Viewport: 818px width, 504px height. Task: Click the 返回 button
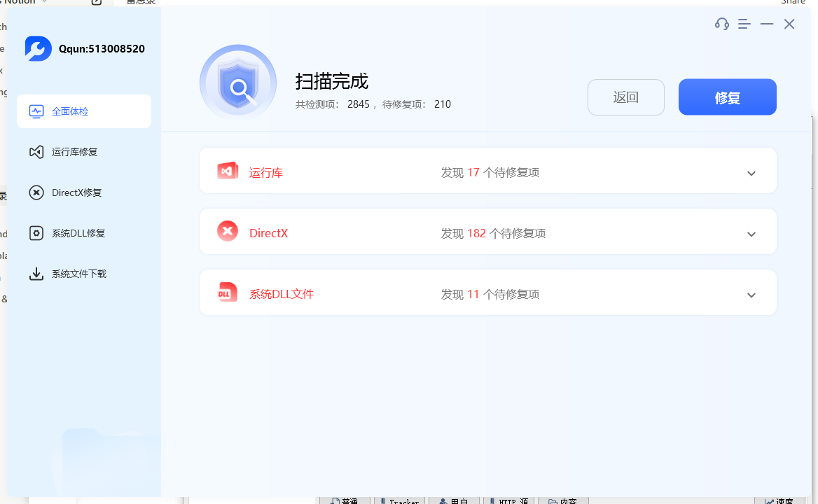coord(626,97)
